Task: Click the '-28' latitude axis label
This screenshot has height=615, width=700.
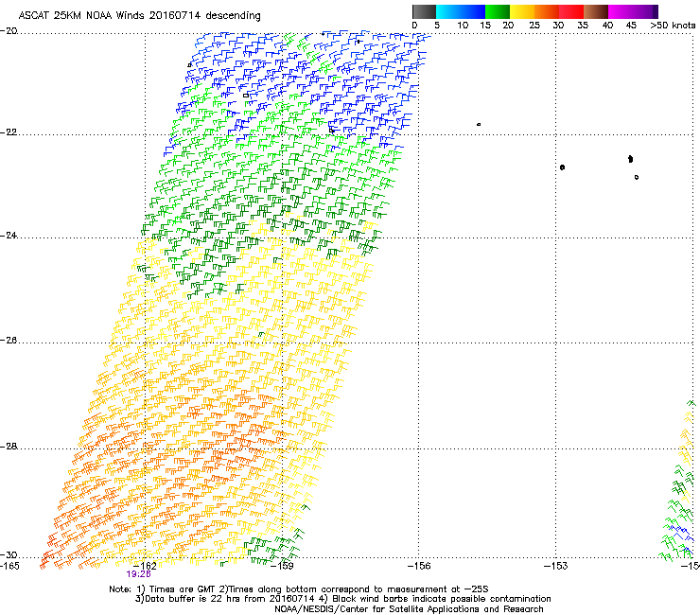Action: click(9, 447)
